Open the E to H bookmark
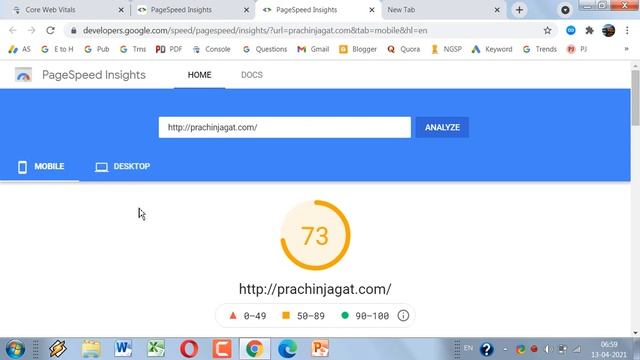The image size is (640, 360). pos(58,49)
